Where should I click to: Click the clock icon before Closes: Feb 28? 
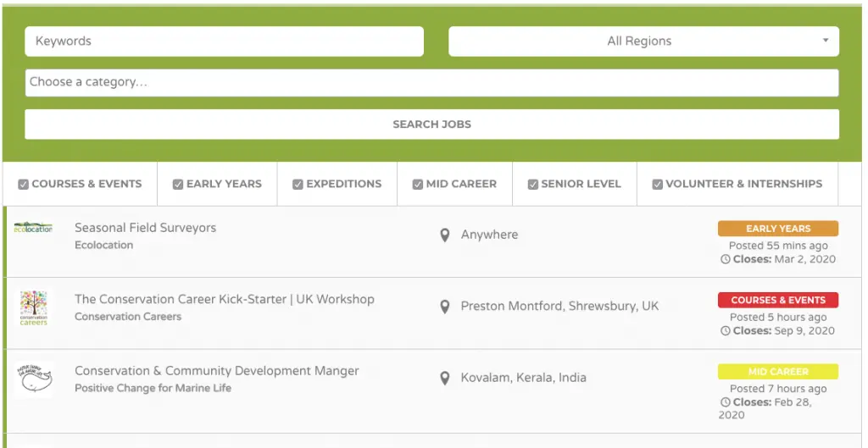[726, 402]
